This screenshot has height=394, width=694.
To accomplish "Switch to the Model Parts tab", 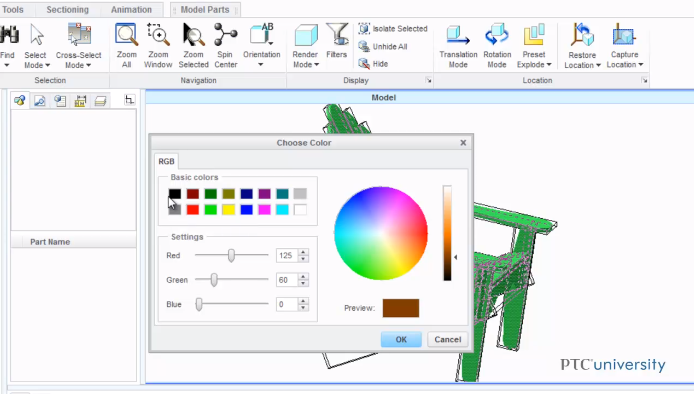I will (205, 9).
